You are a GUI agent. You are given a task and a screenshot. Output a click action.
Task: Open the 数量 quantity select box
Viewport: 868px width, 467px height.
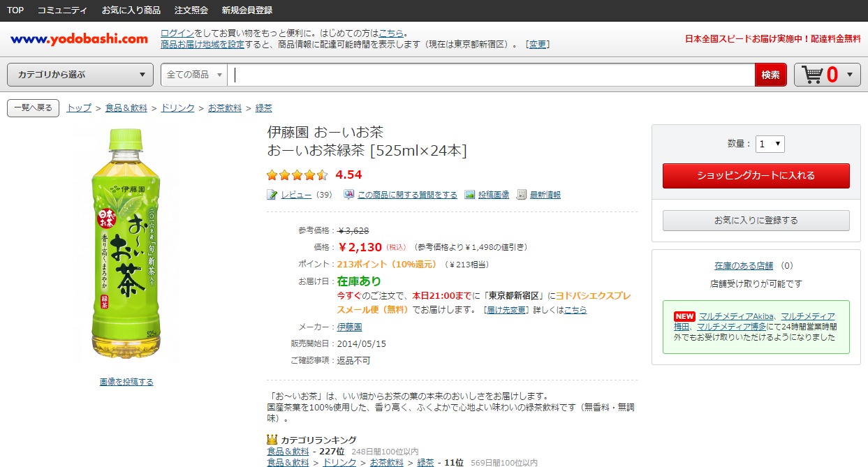click(770, 144)
